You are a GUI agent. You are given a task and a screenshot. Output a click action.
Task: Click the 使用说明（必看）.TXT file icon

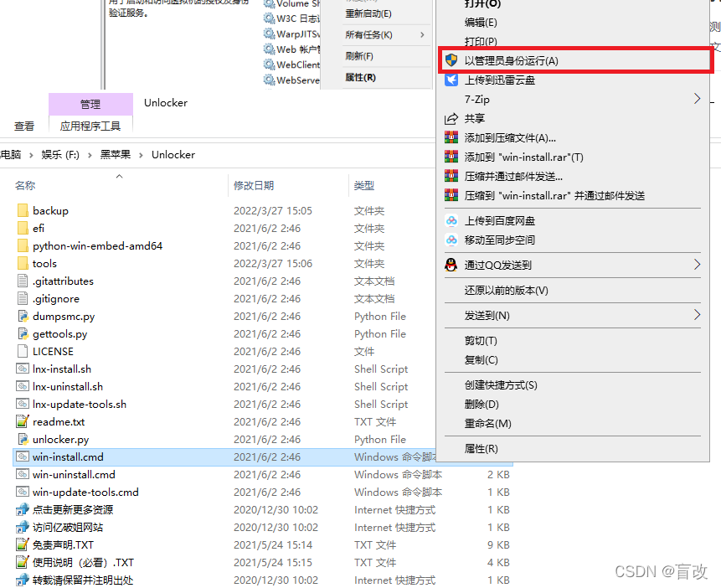point(22,562)
